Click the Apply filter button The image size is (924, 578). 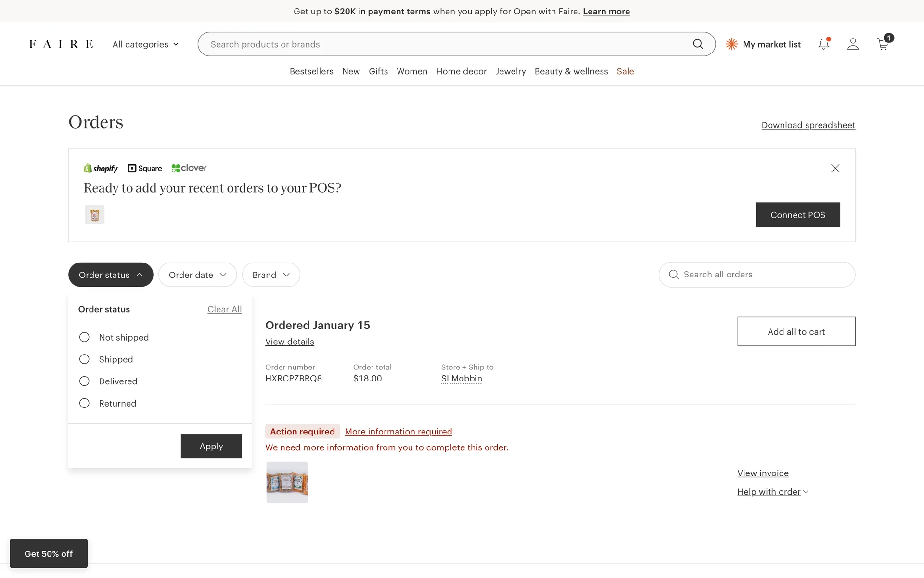coord(211,446)
